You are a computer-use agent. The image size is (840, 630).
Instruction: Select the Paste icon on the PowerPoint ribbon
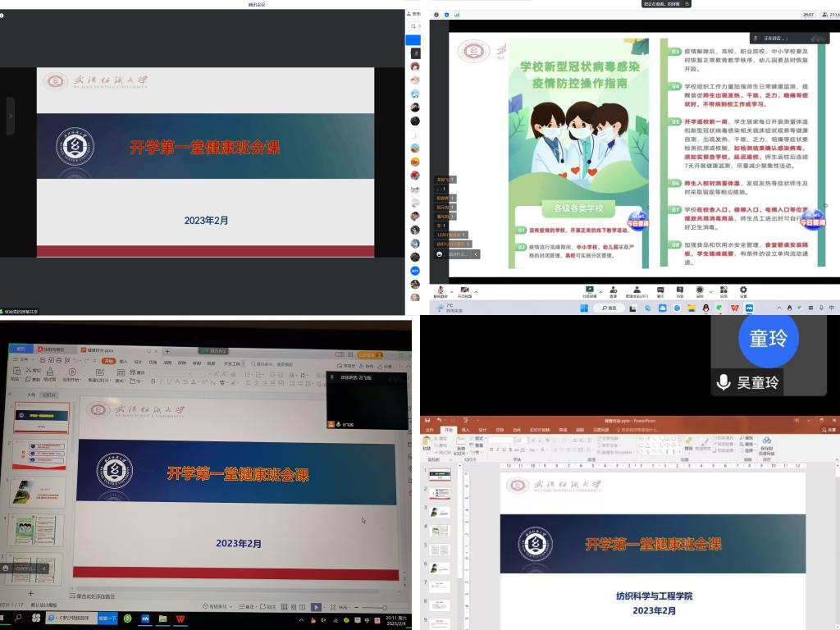[x=427, y=445]
